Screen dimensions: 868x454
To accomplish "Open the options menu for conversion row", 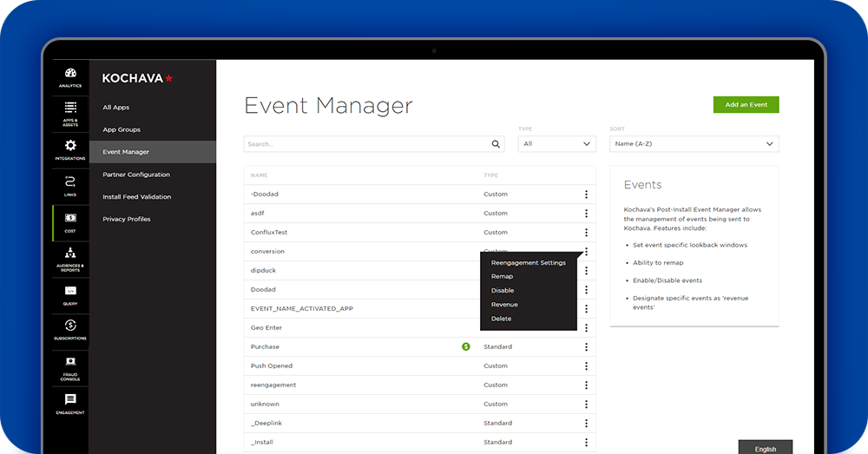I will 586,252.
